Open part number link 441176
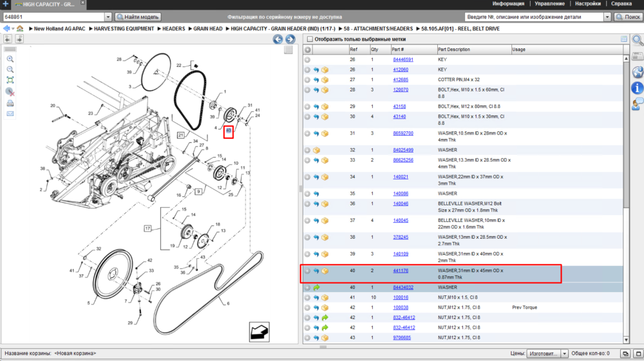The image size is (644, 361). (401, 271)
